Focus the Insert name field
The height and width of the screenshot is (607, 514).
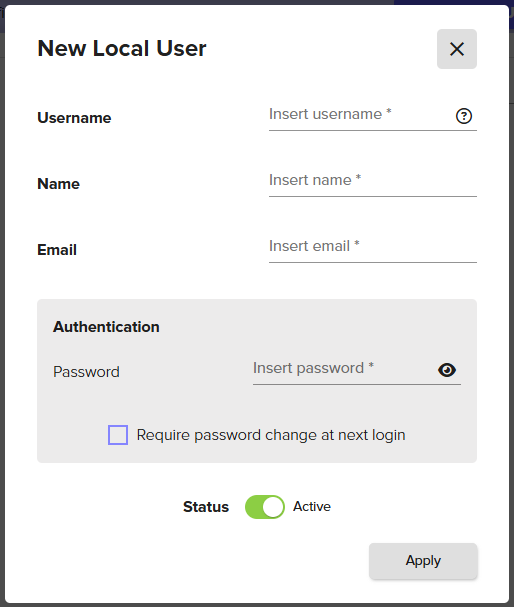point(373,181)
